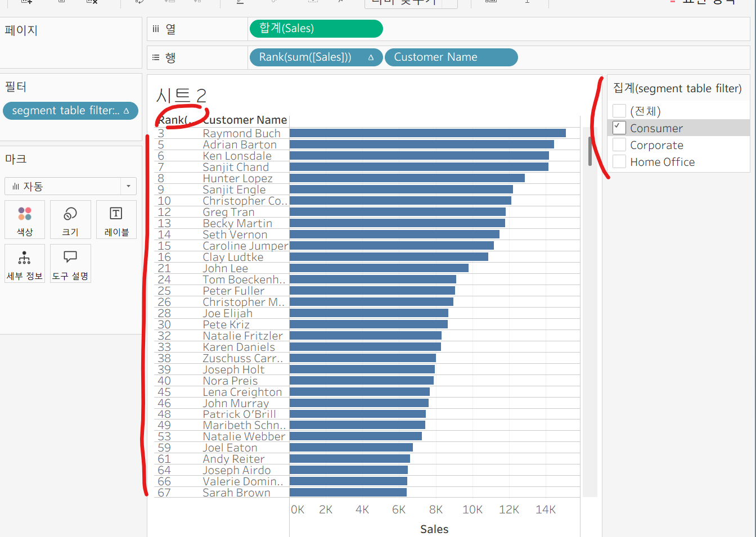Toggle the (전체) all checkbox

(x=619, y=111)
